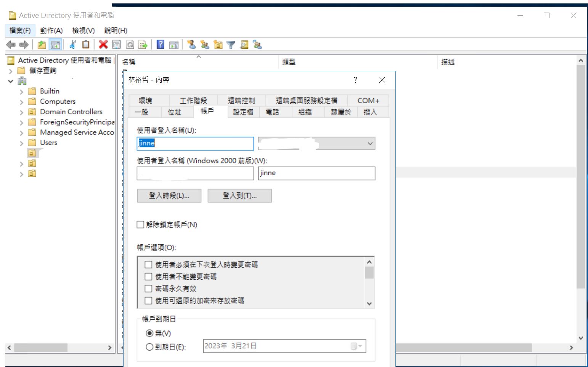The height and width of the screenshot is (367, 588).
Task: Click the 登入到 button
Action: [x=239, y=196]
